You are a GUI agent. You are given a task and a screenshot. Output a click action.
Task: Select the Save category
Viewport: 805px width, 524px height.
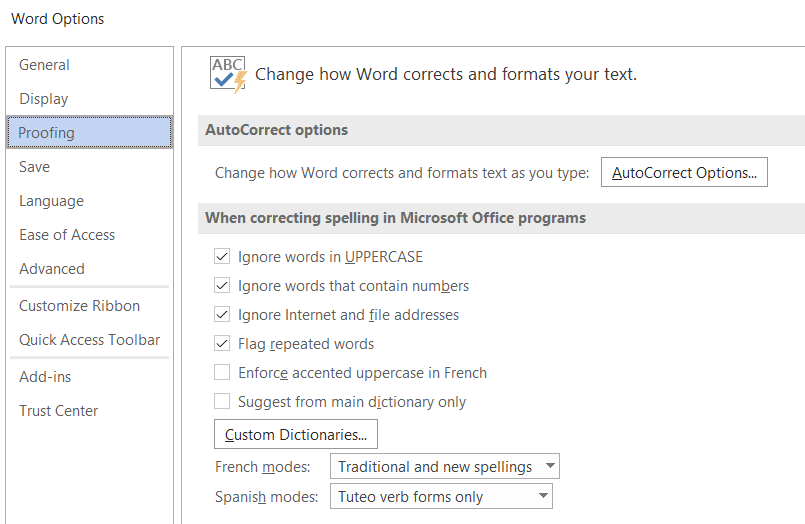click(34, 167)
